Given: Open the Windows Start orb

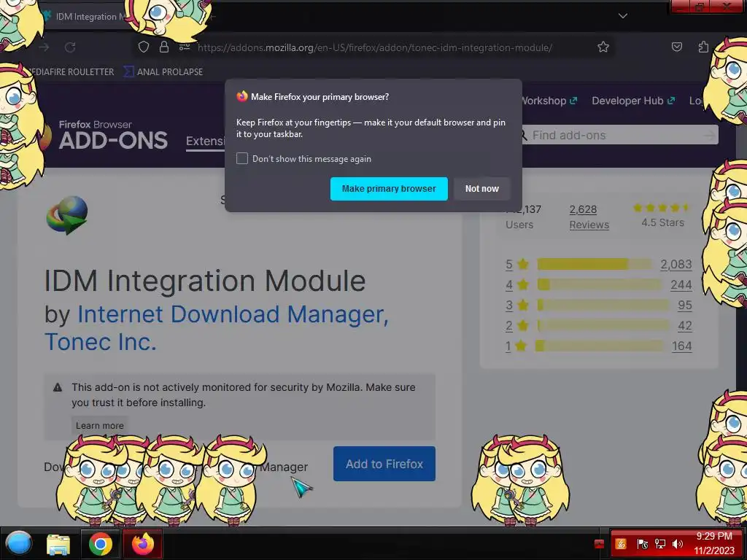Looking at the screenshot, I should 18,543.
